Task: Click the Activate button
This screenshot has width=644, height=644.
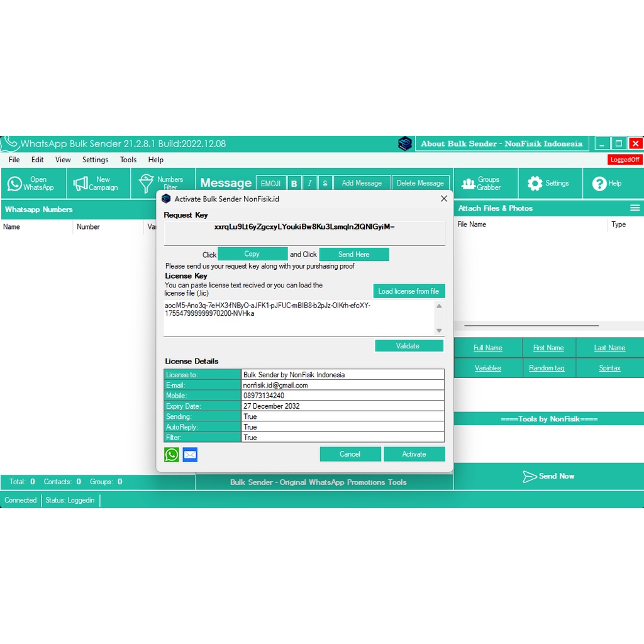Action: (x=414, y=454)
